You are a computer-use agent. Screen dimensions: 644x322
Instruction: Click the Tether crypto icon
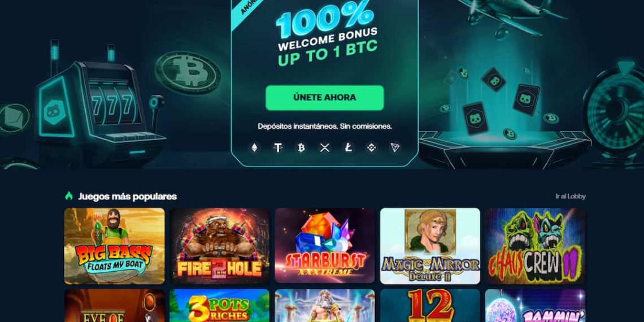coord(278,147)
